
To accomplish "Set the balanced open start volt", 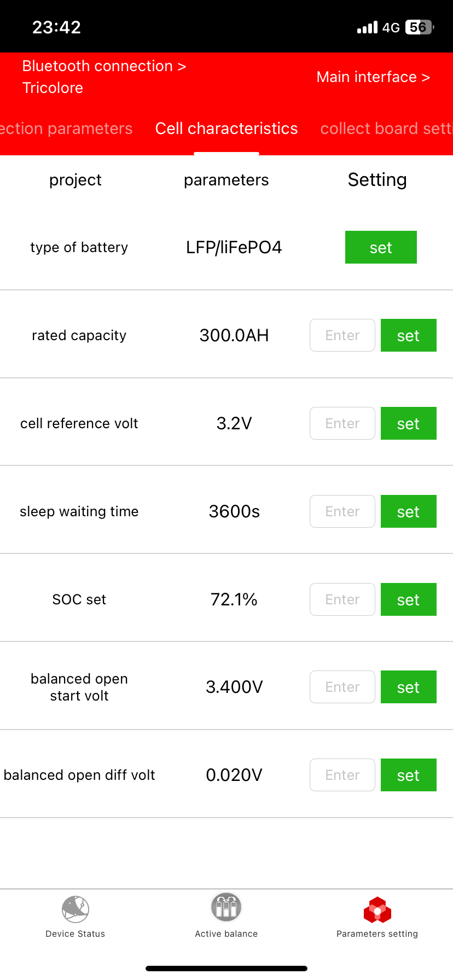I will tap(408, 687).
